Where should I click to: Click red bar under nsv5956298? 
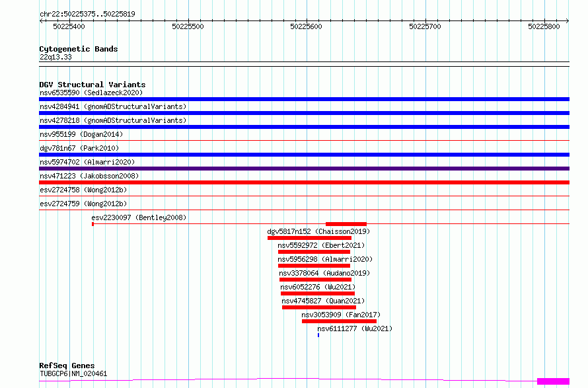click(x=314, y=266)
